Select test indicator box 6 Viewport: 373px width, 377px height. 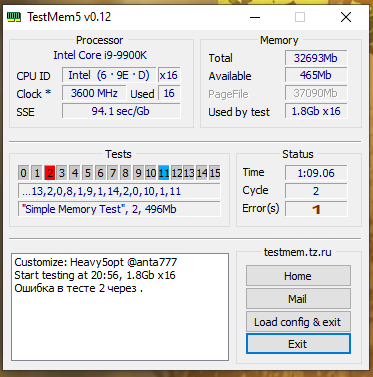[x=100, y=173]
